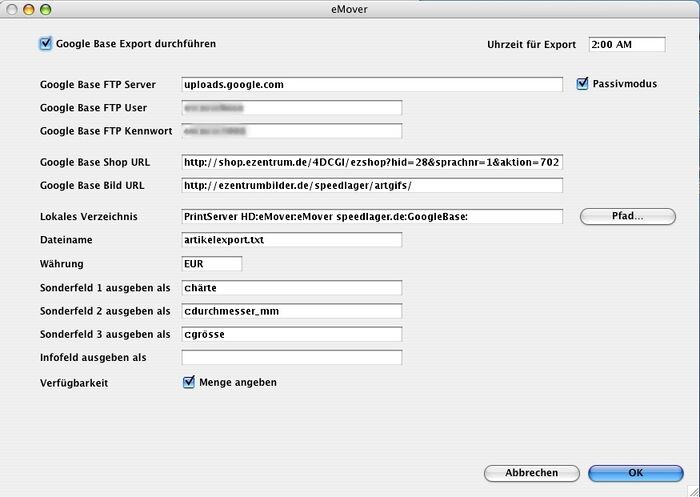Viewport: 700px width, 497px height.
Task: Click the Uhrzeit für Export time field
Action: pyautogui.click(x=626, y=45)
